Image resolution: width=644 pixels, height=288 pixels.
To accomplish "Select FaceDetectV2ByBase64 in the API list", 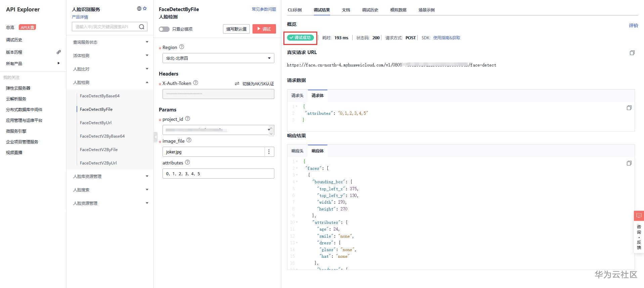I will (x=102, y=136).
